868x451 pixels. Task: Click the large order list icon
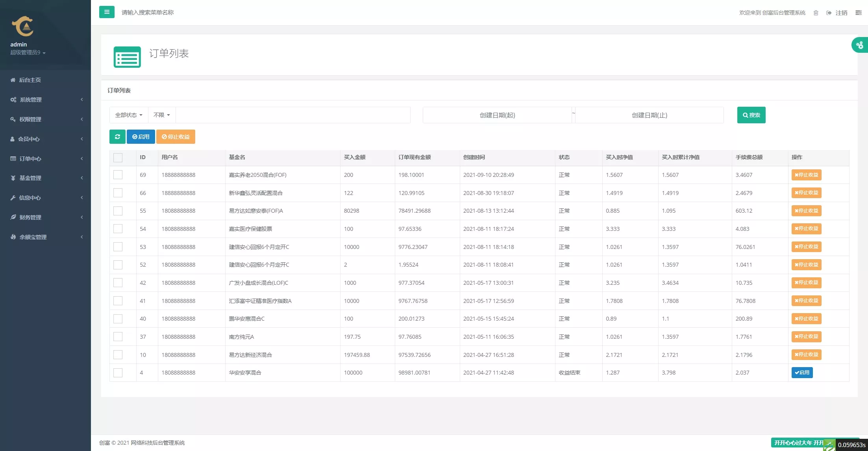click(x=127, y=57)
